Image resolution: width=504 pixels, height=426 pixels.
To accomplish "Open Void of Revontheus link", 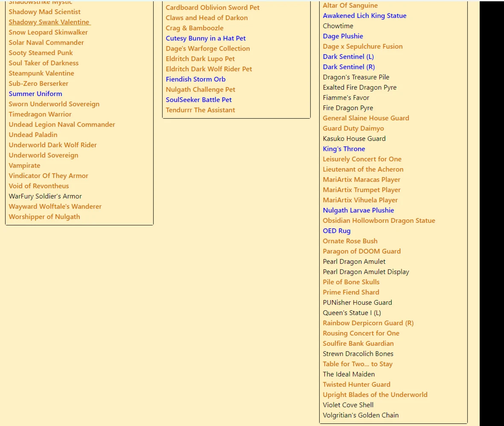I will [38, 186].
